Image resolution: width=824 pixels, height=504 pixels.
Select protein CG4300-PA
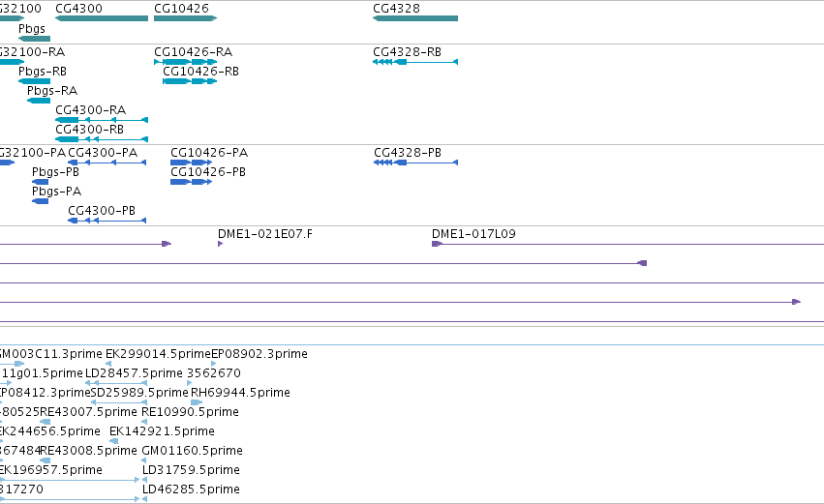[x=107, y=163]
